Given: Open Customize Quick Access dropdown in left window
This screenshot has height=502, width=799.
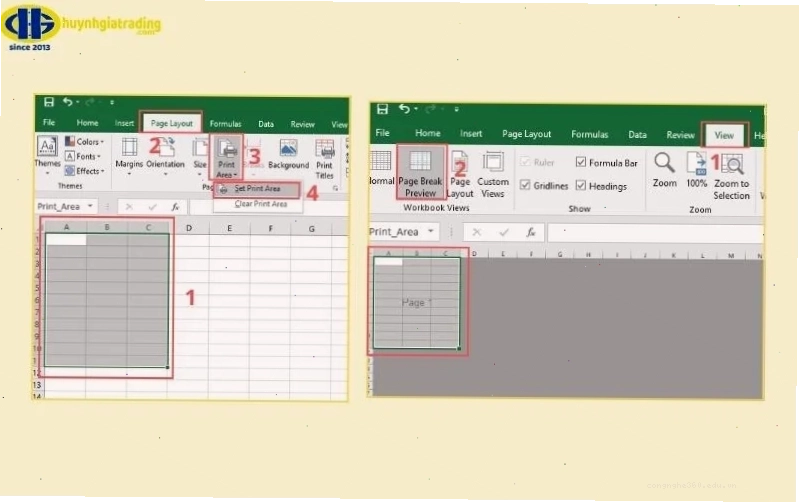Looking at the screenshot, I should pyautogui.click(x=112, y=102).
